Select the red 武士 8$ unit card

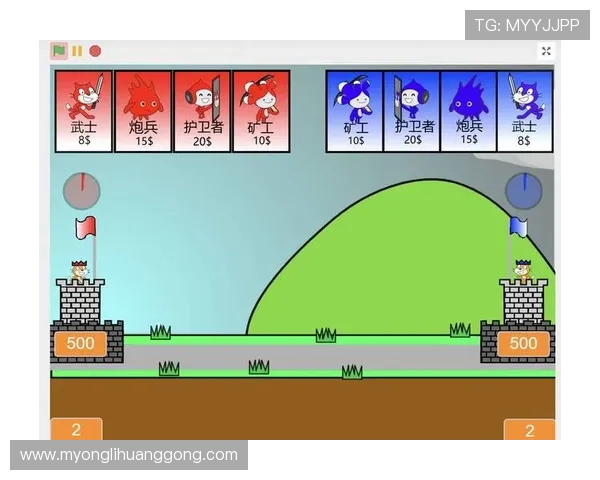pyautogui.click(x=84, y=110)
